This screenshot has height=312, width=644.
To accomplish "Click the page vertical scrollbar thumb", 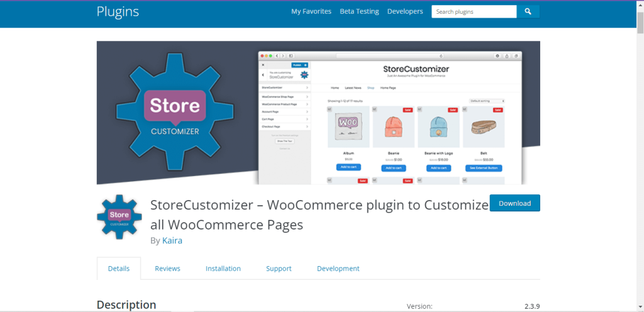I will (x=640, y=23).
